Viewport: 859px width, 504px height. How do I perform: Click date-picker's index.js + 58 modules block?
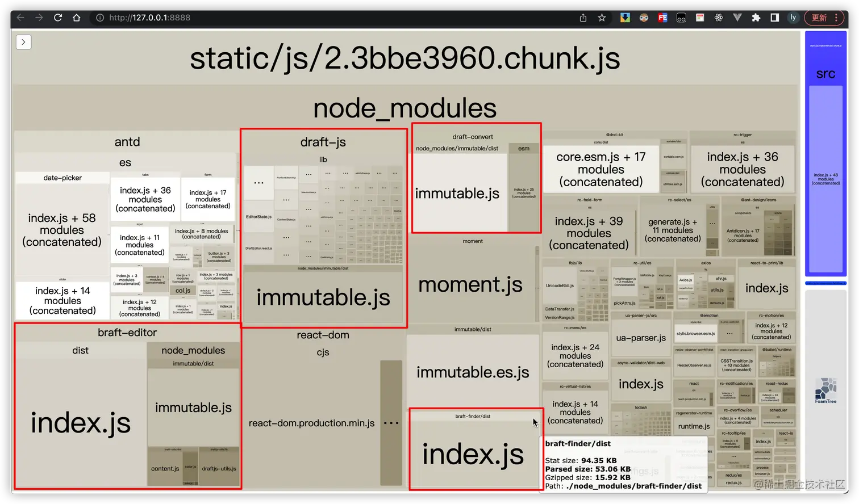[x=62, y=230]
